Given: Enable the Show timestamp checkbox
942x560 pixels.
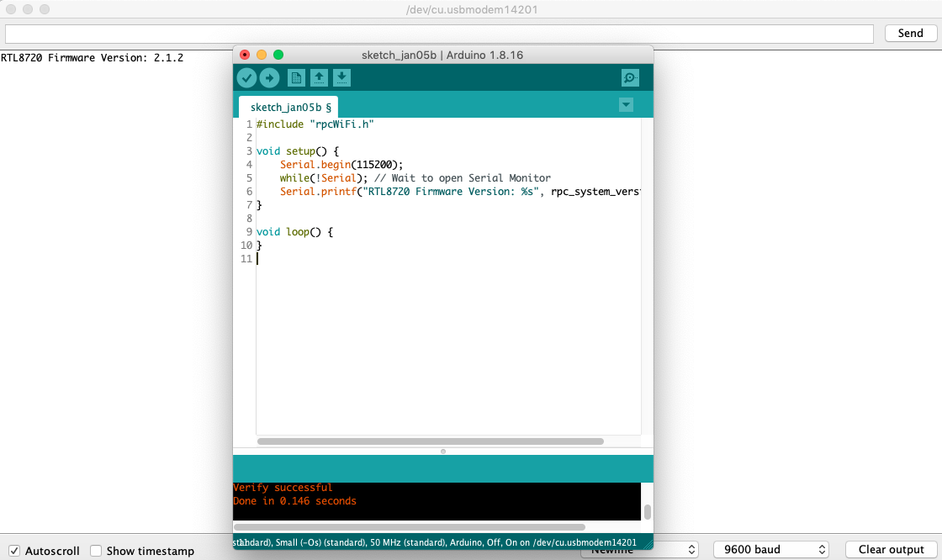Looking at the screenshot, I should (97, 550).
